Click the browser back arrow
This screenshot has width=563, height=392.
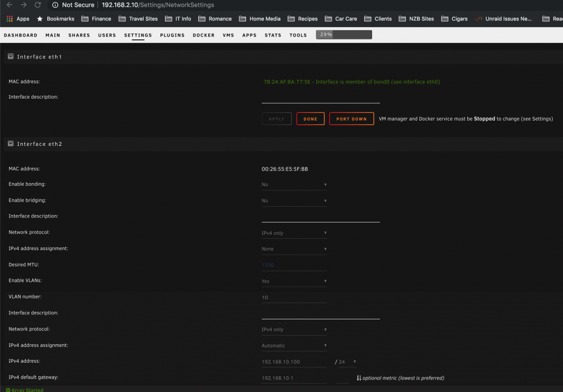click(x=10, y=5)
